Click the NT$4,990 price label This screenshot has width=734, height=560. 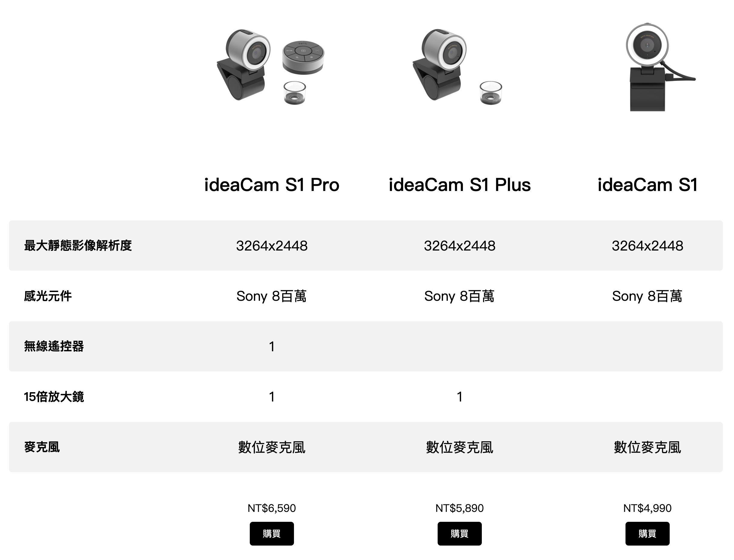click(647, 508)
